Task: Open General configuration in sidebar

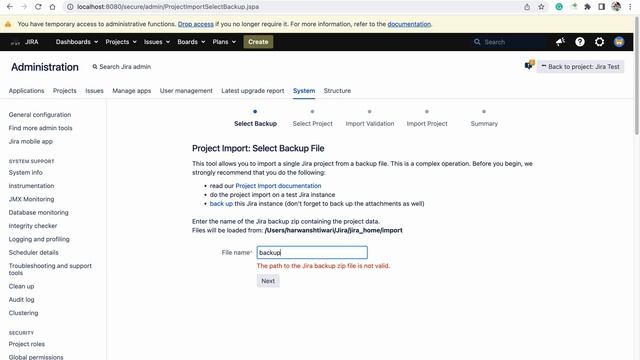Action: pos(40,115)
